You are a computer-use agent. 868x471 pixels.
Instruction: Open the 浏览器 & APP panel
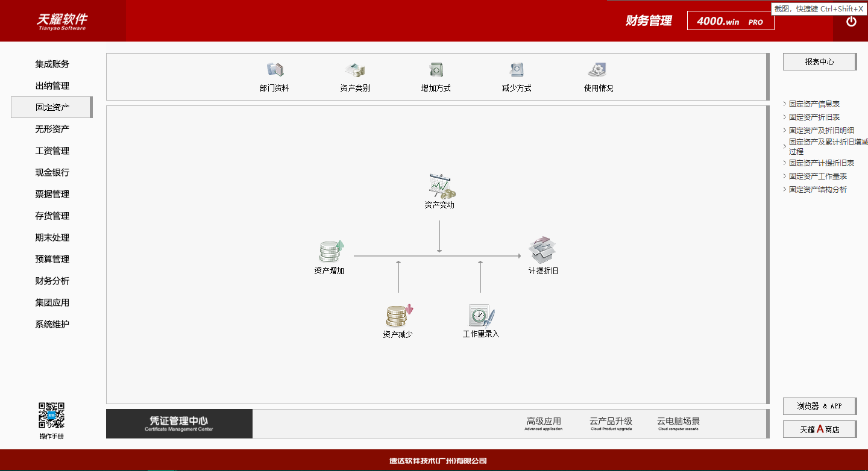click(x=819, y=406)
